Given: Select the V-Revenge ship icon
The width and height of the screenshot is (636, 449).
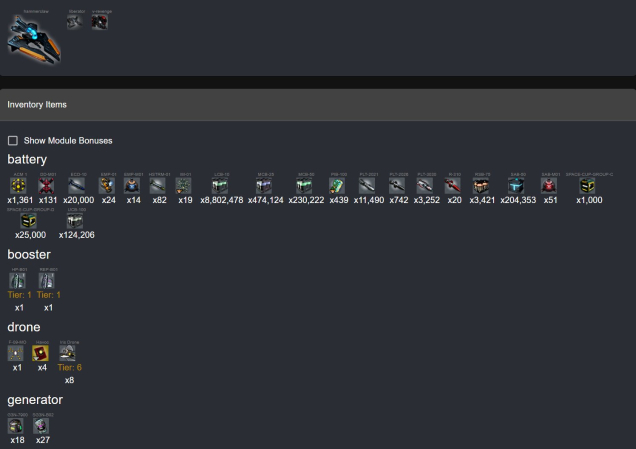Looking at the screenshot, I should click(100, 21).
